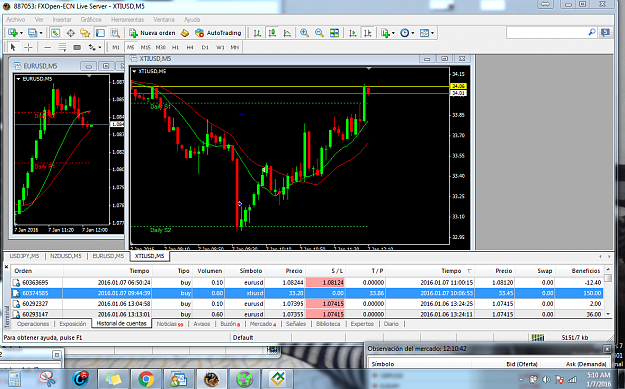Open the chat bubble icon top right
This screenshot has width=625, height=389.
[605, 32]
